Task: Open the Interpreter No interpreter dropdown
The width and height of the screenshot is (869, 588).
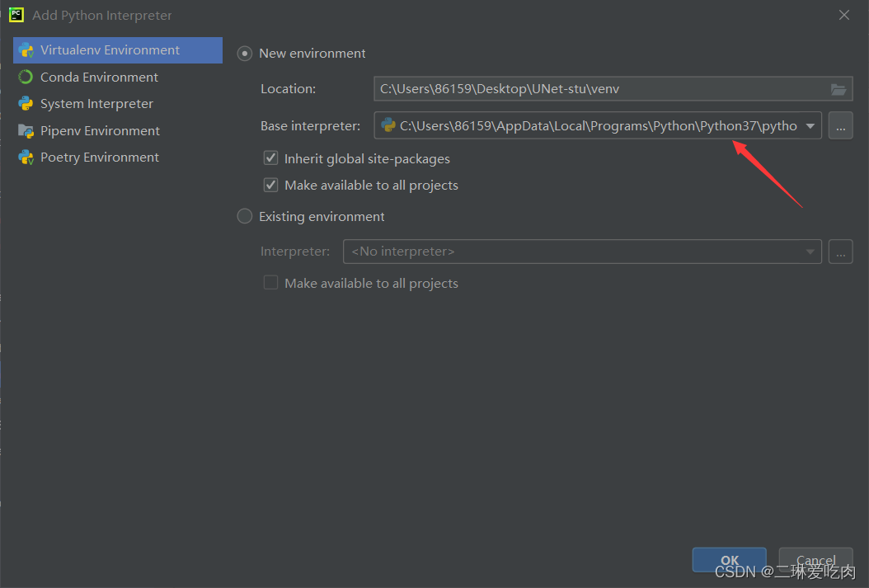Action: (582, 252)
